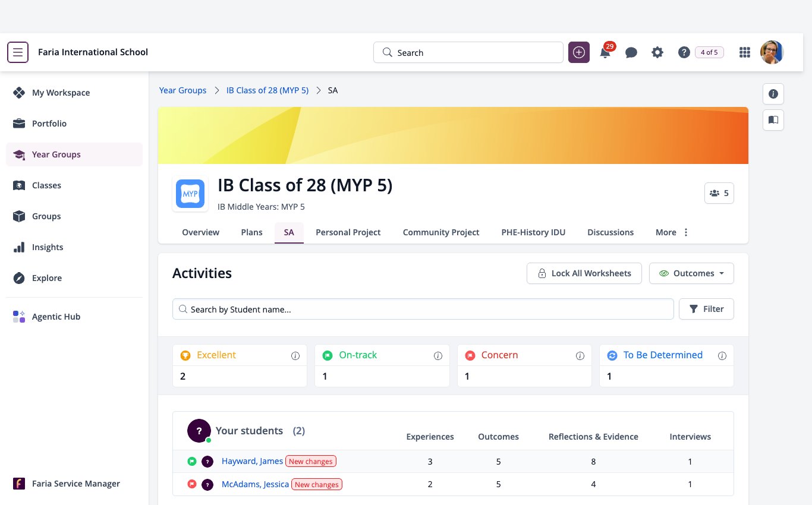Switch to the Personal Project tab
The height and width of the screenshot is (505, 812).
tap(348, 232)
